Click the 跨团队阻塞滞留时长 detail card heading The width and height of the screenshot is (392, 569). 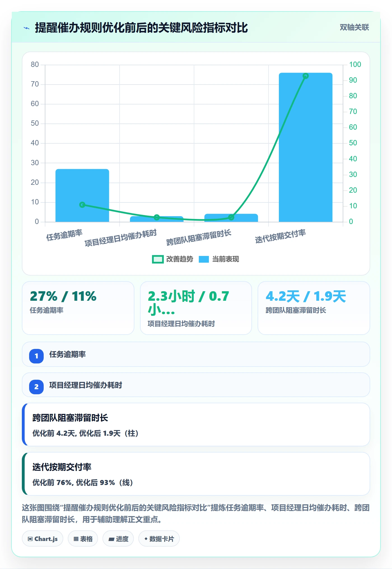point(70,418)
